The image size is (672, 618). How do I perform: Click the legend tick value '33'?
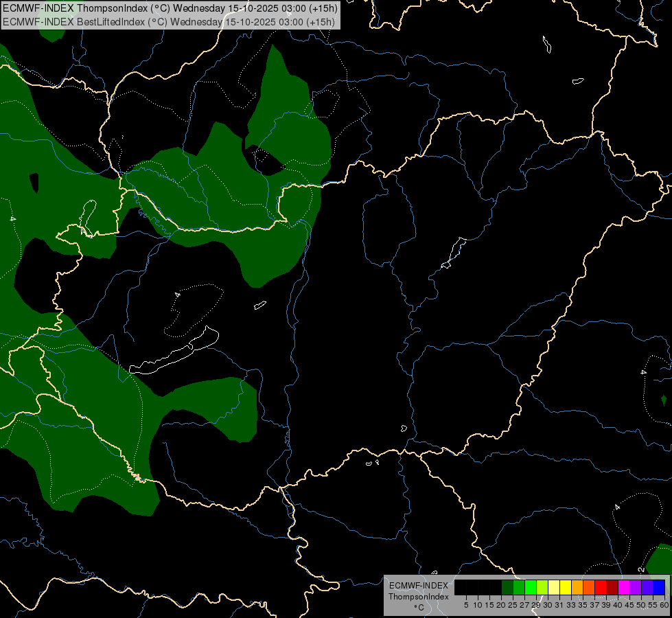[x=571, y=605]
